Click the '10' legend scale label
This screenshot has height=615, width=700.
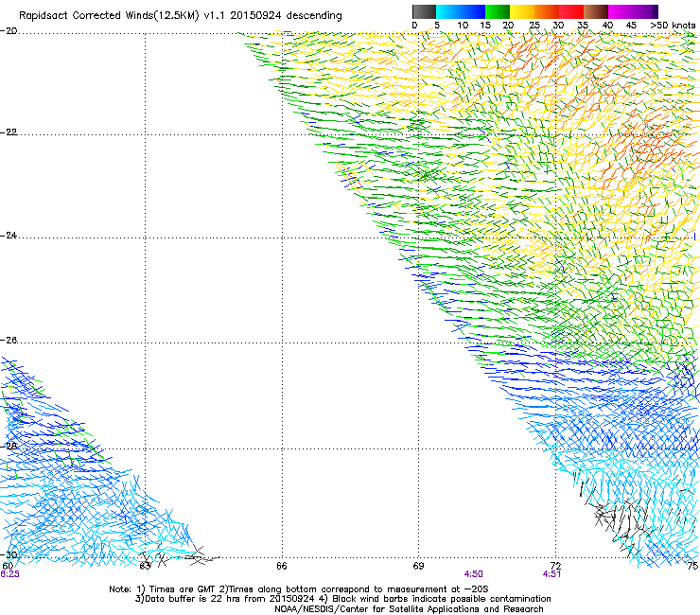coord(463,25)
